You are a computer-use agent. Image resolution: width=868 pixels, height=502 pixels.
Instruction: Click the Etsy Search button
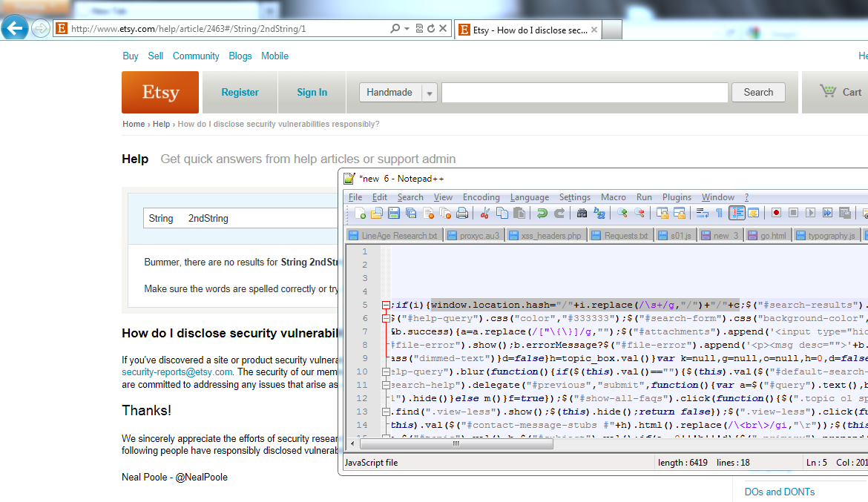tap(758, 93)
